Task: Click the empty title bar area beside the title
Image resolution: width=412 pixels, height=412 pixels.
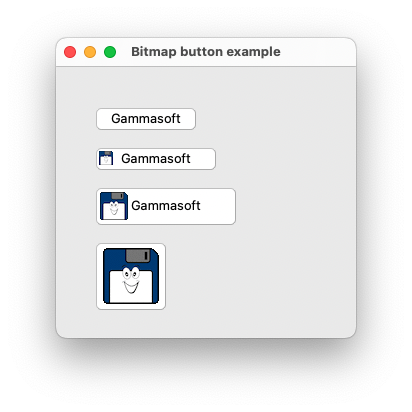Action: click(317, 52)
